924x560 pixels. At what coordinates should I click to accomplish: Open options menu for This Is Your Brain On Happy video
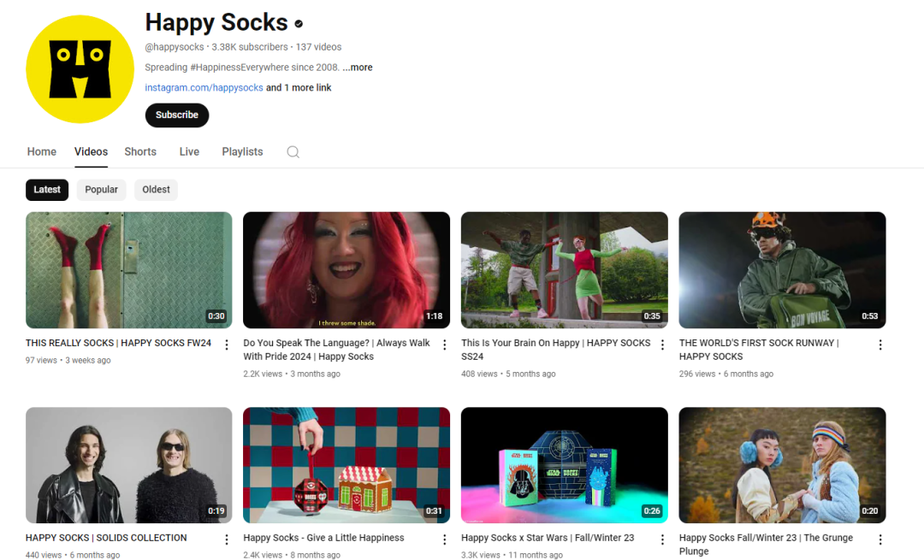[x=662, y=345]
